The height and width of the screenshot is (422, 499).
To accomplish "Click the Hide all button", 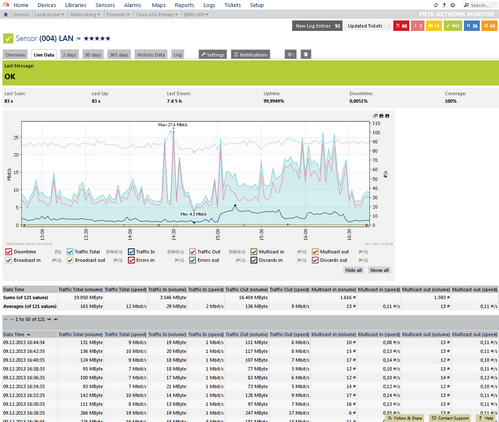I will coord(354,270).
